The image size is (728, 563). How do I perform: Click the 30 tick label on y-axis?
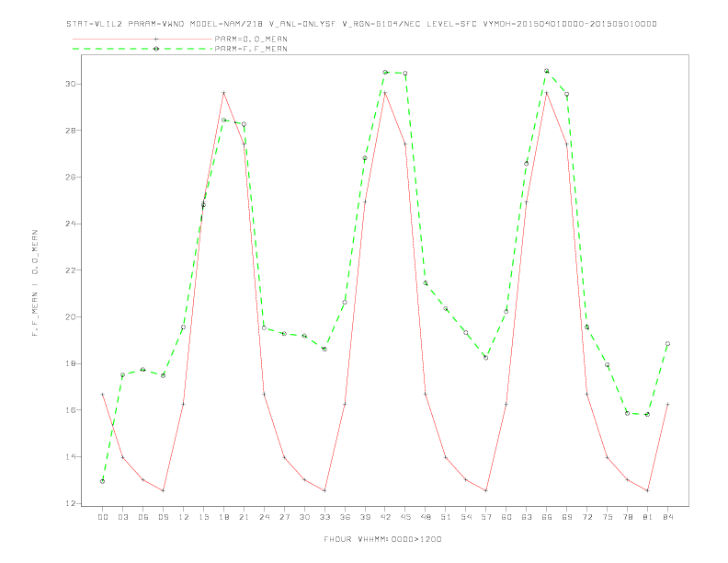[71, 84]
